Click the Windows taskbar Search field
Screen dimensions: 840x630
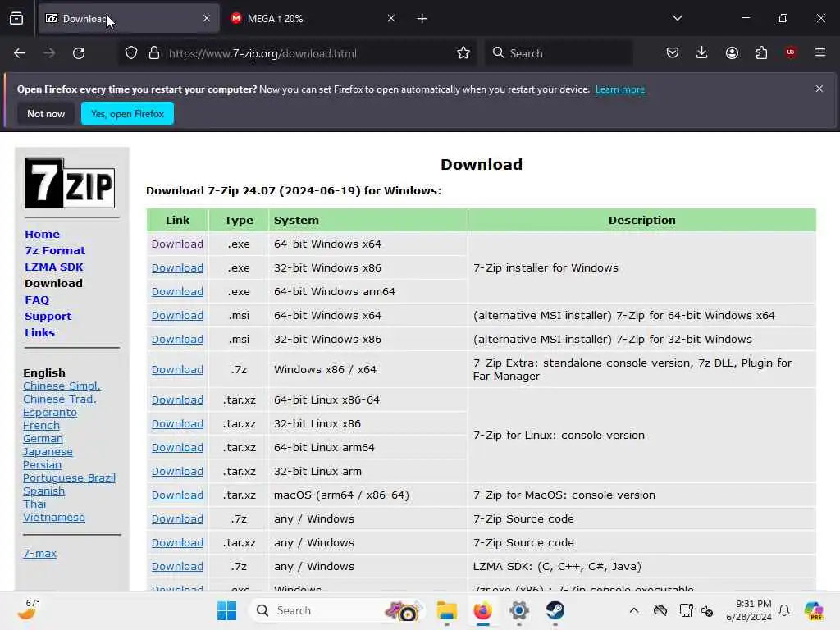336,610
